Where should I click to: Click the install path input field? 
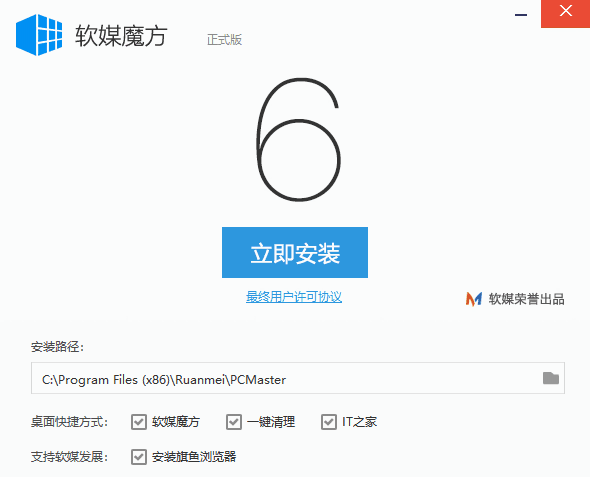point(298,378)
